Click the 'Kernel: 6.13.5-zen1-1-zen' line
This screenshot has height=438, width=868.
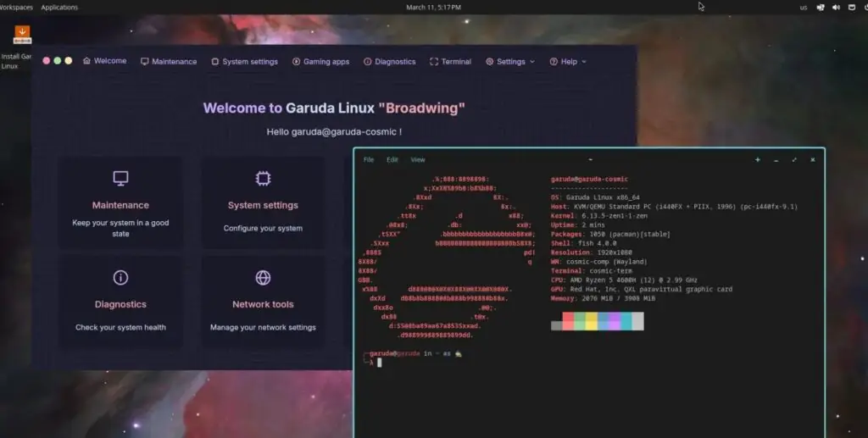[599, 216]
